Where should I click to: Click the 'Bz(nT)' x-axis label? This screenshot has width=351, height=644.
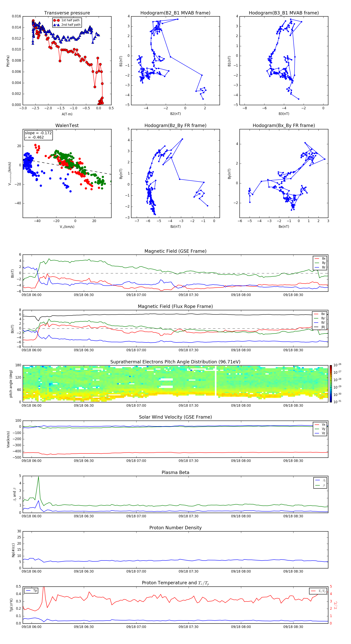tap(175, 227)
